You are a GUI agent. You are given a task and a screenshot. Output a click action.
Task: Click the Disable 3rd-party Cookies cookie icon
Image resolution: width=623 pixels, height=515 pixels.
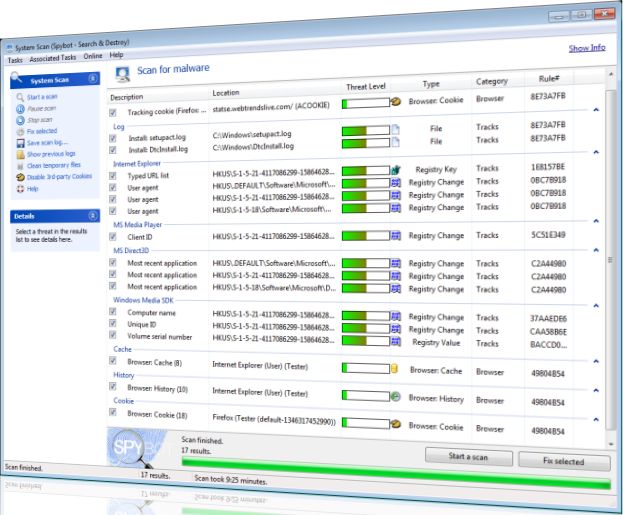[21, 177]
